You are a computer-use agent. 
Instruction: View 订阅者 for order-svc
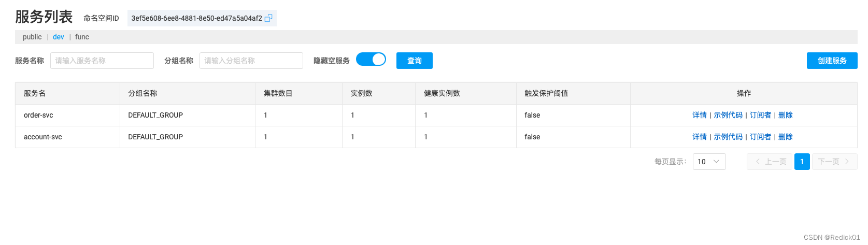(x=760, y=115)
